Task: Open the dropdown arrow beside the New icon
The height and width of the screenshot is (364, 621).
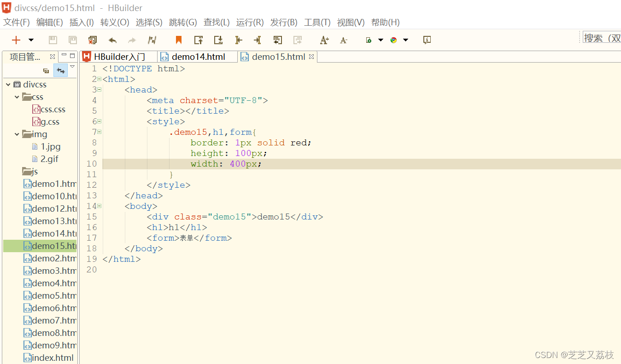Action: 31,40
